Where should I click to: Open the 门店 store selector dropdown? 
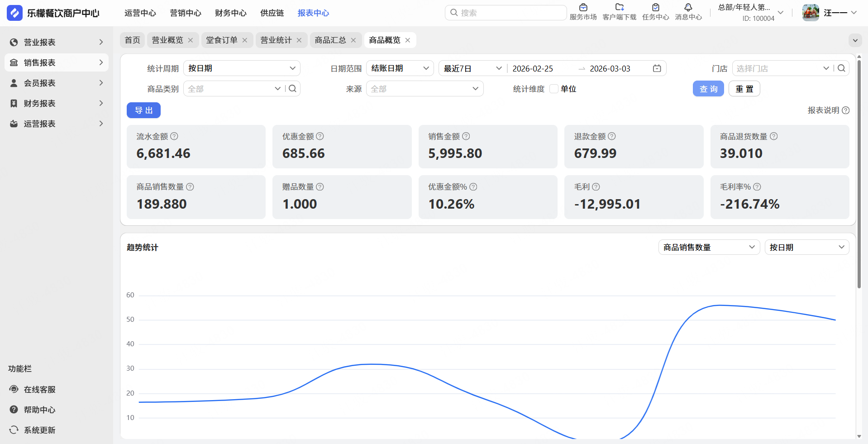click(782, 68)
